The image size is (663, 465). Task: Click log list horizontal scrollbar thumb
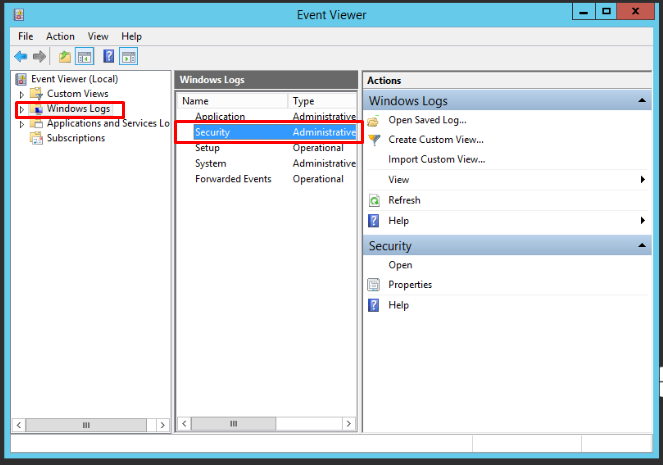tap(233, 424)
